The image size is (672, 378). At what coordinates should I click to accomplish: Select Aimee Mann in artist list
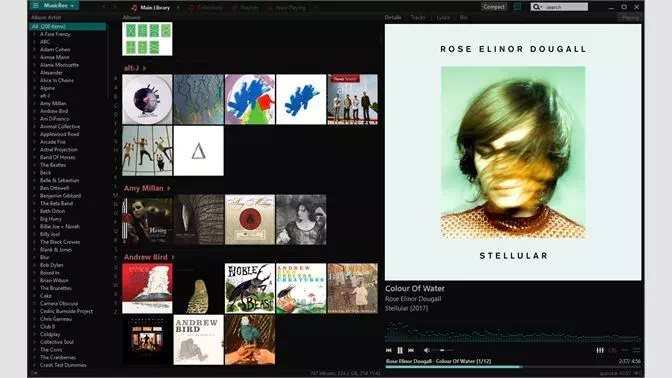pos(54,57)
